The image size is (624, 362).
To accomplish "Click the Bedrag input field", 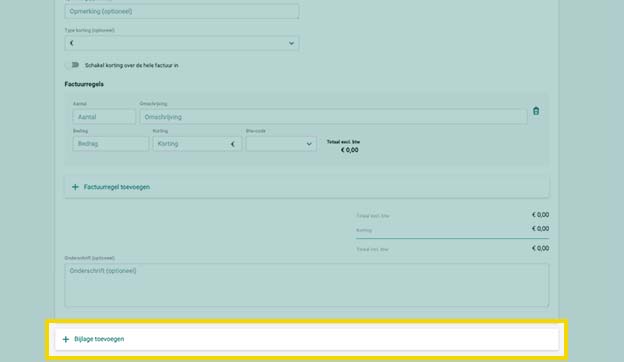I will 111,144.
